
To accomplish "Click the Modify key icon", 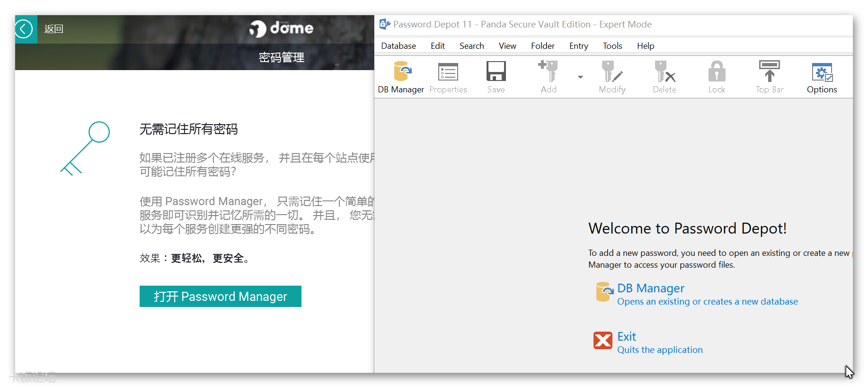I will click(x=612, y=77).
